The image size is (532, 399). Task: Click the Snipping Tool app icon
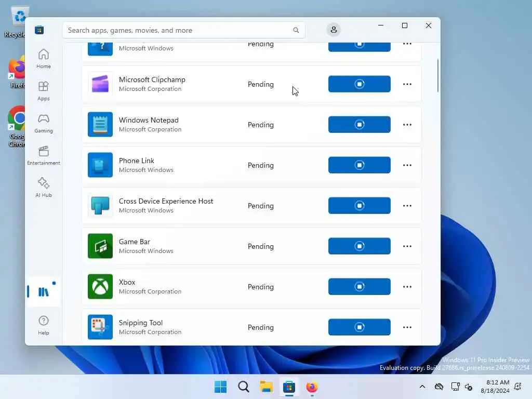[100, 327]
